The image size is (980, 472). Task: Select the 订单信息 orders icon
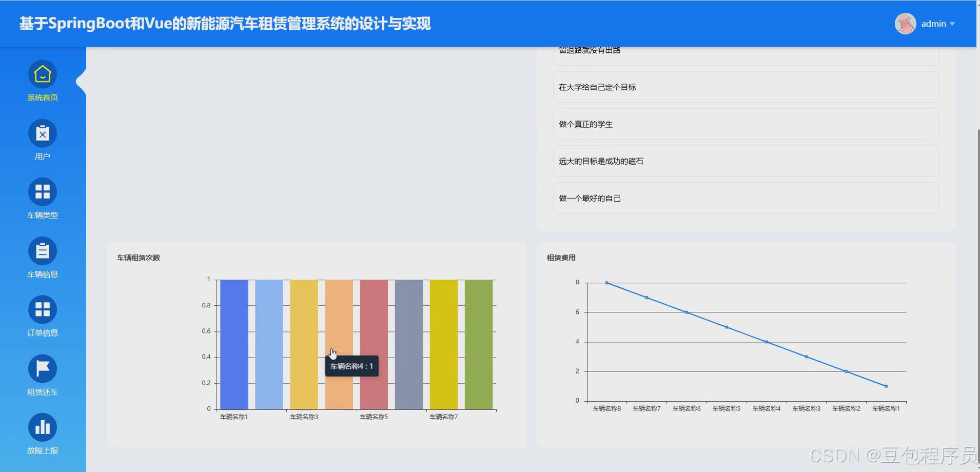[43, 309]
